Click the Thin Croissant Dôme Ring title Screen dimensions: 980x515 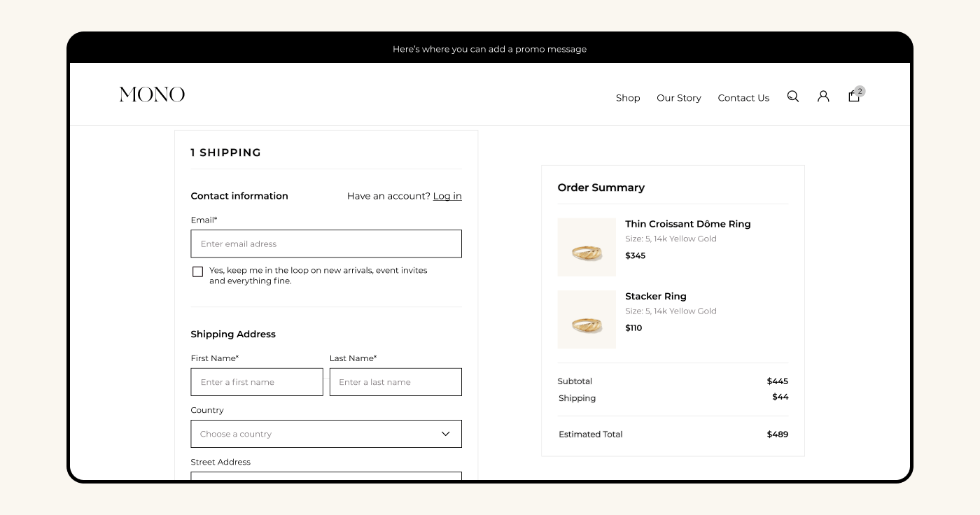point(687,224)
